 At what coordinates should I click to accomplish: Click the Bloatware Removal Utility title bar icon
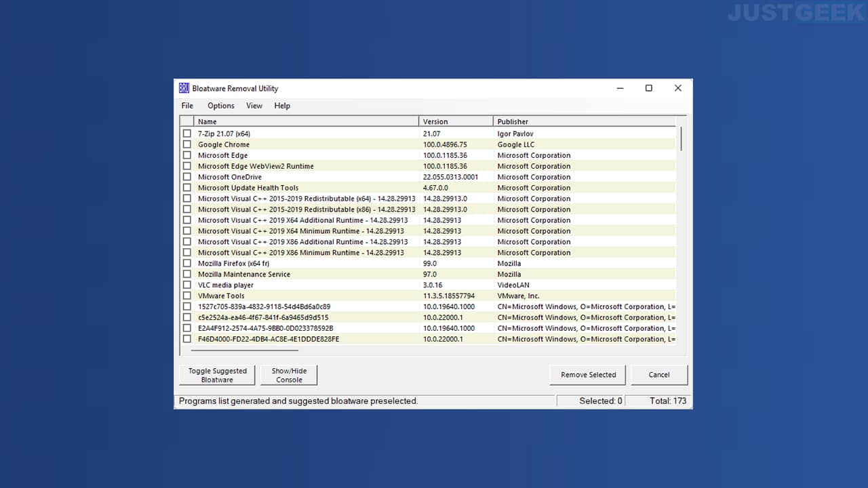tap(184, 88)
